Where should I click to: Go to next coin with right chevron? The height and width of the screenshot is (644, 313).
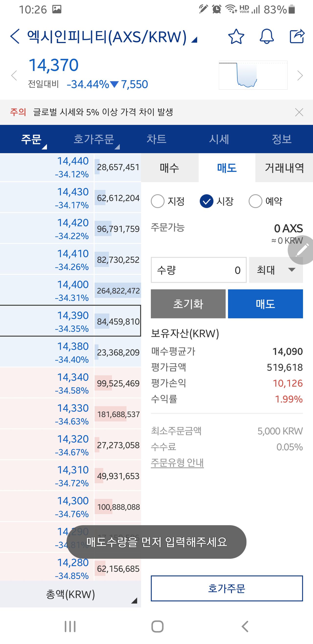[300, 75]
